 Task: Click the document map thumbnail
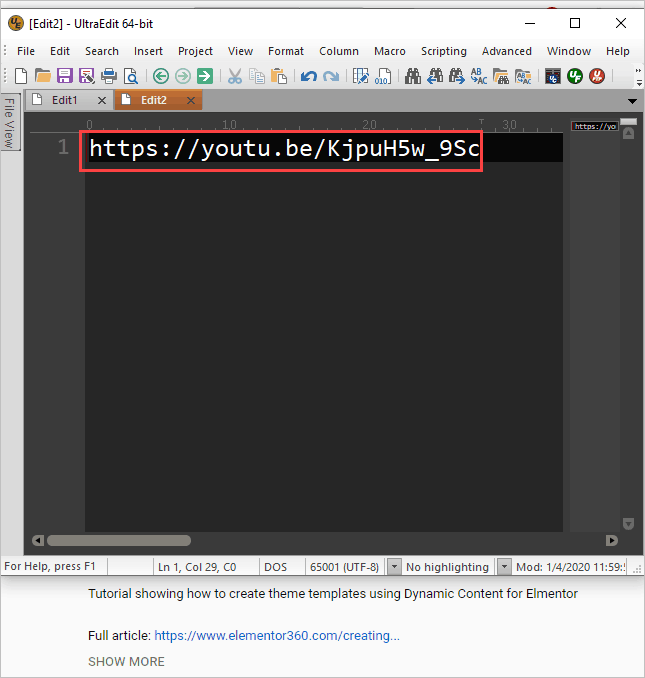[595, 126]
